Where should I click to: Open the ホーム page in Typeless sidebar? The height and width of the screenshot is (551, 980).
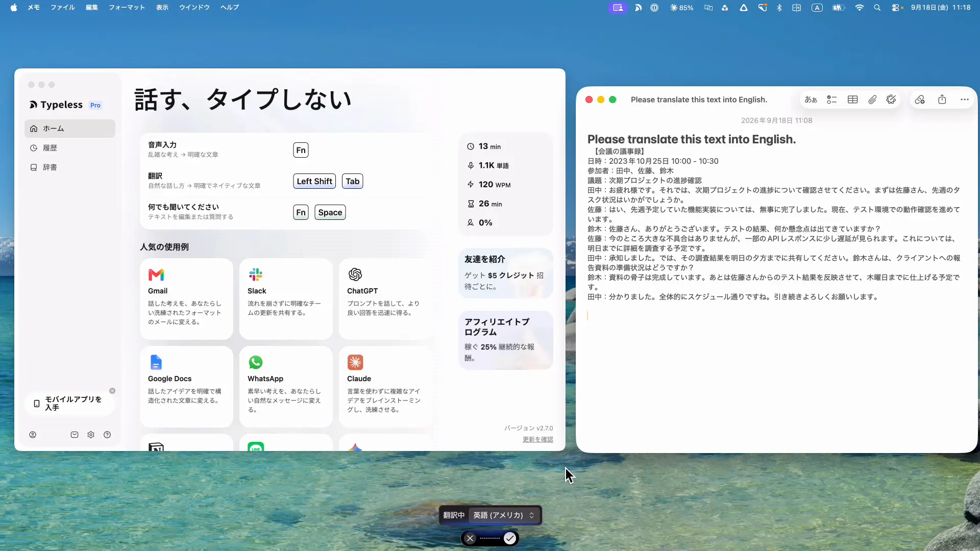click(70, 129)
